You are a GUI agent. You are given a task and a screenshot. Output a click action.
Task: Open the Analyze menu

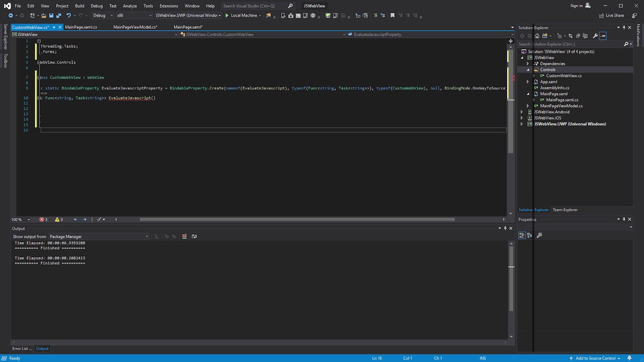click(130, 6)
